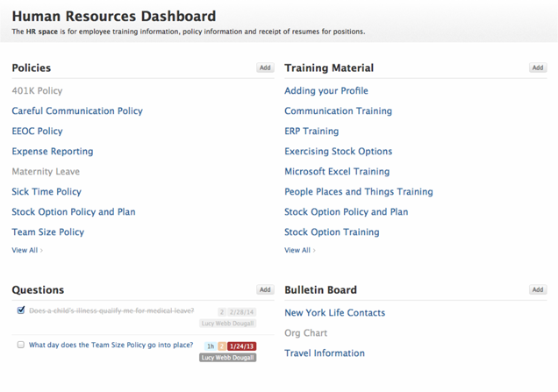Click Add button in Bulletin Board section
The width and height of the screenshot is (558, 392).
tap(537, 289)
